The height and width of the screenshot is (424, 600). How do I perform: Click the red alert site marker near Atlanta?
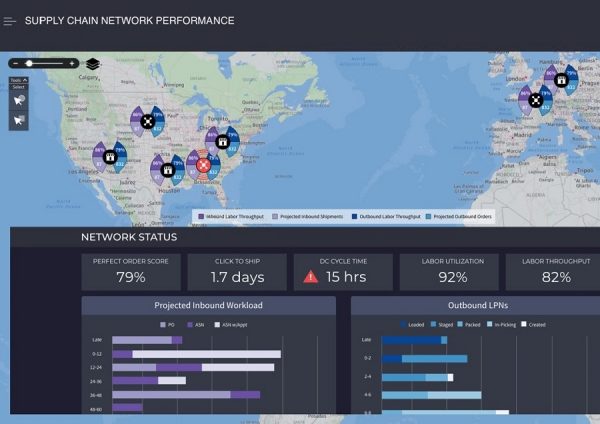click(x=202, y=165)
